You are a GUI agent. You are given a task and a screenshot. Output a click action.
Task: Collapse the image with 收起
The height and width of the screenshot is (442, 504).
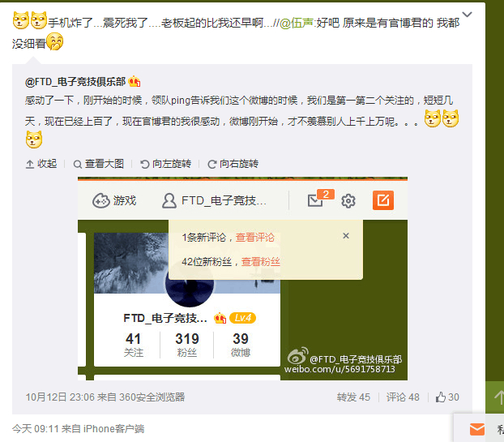click(x=41, y=164)
